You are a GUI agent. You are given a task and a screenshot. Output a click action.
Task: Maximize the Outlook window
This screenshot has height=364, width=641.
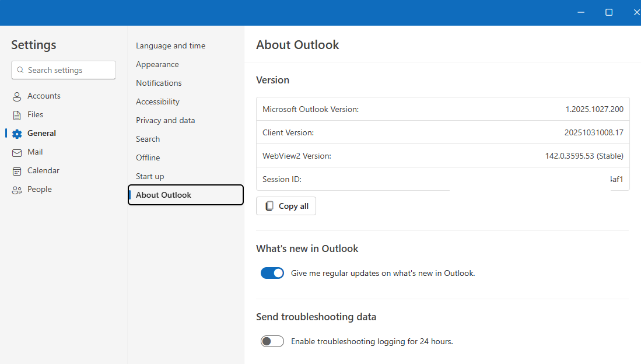click(609, 12)
